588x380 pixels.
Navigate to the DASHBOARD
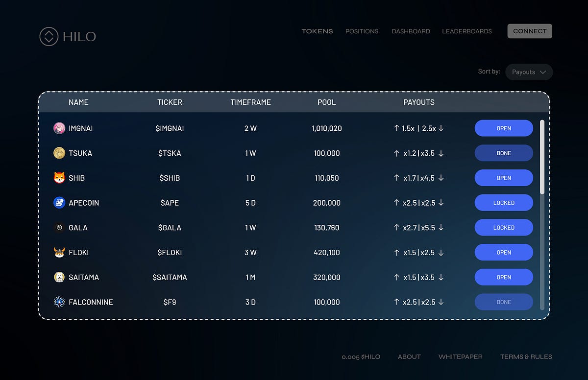click(x=411, y=31)
